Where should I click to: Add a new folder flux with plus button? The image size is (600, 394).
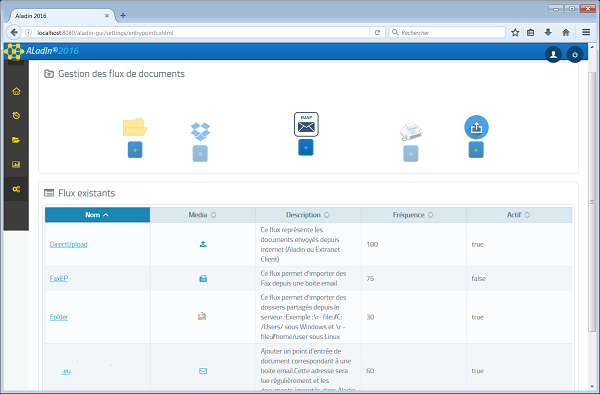pos(135,150)
